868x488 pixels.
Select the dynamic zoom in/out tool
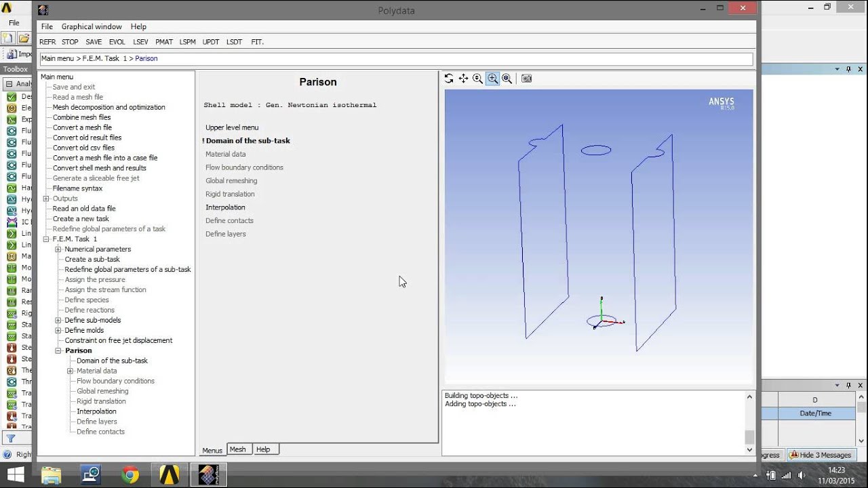click(x=477, y=79)
